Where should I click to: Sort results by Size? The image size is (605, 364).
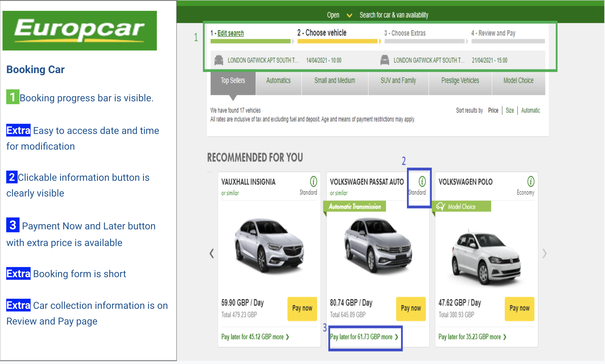(510, 110)
